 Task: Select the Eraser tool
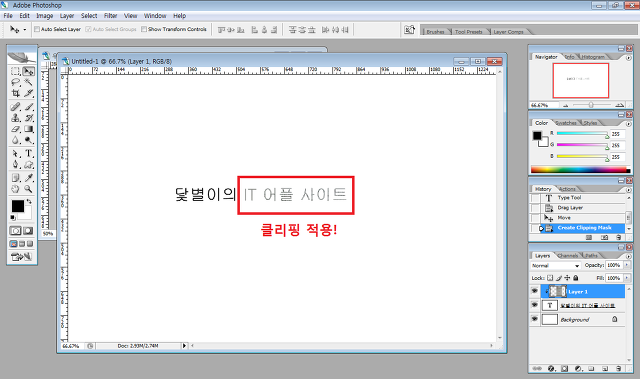click(16, 129)
